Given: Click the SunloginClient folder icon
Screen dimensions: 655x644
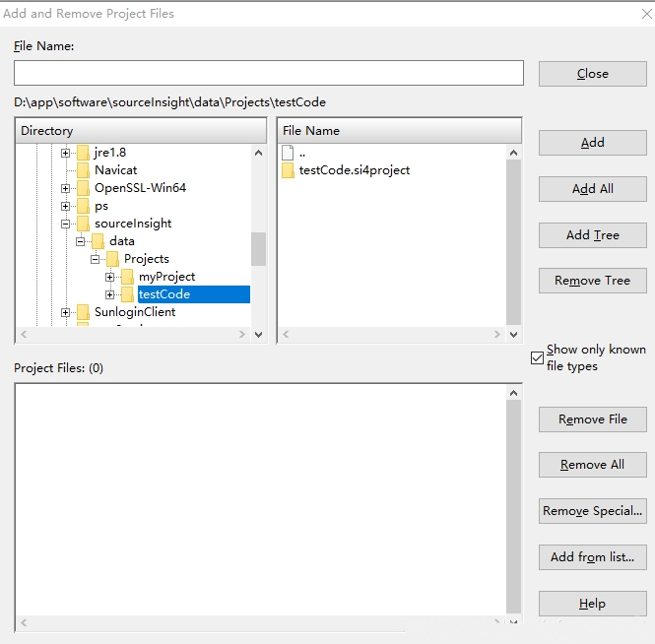Looking at the screenshot, I should pyautogui.click(x=83, y=312).
